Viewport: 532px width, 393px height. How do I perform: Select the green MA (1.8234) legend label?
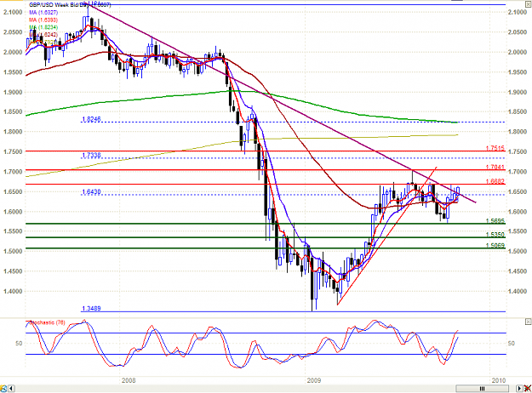coord(43,27)
